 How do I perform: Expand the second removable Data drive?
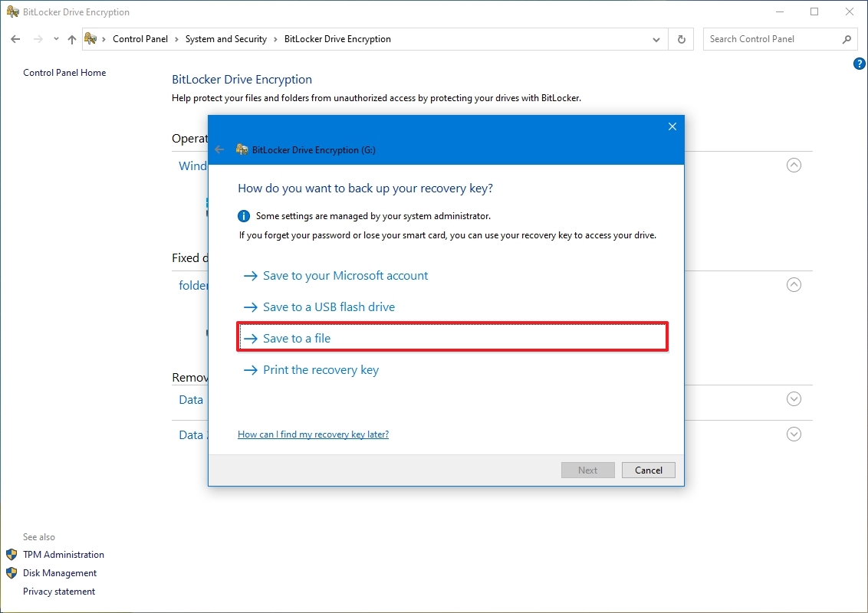click(x=794, y=434)
